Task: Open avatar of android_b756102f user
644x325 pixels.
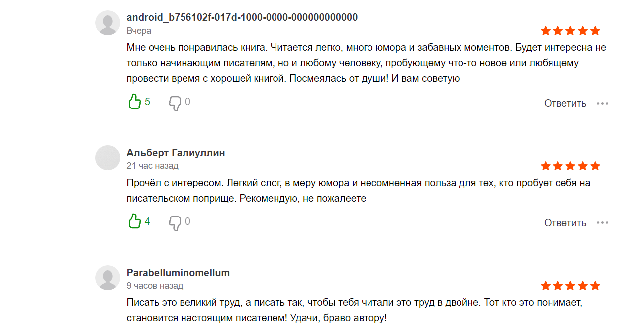Action: 108,23
